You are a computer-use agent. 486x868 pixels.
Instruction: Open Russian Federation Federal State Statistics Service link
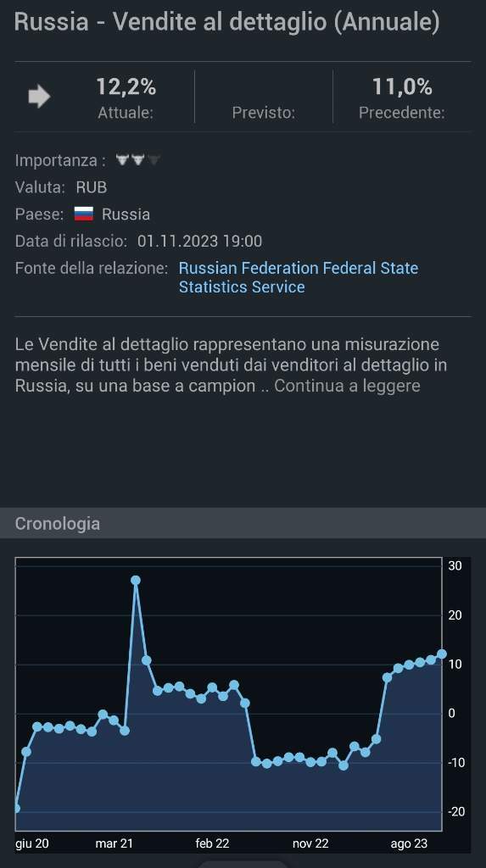tap(299, 277)
